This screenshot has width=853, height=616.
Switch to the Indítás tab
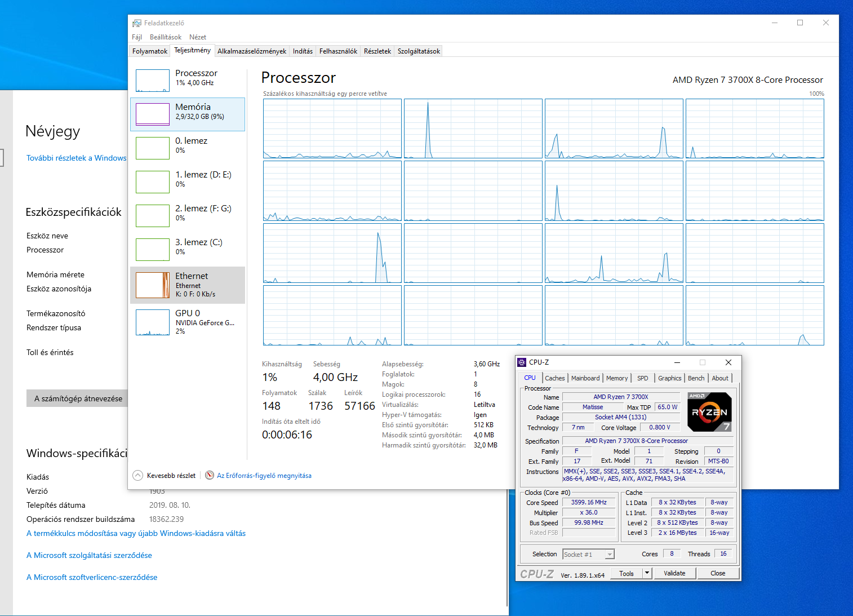[303, 51]
